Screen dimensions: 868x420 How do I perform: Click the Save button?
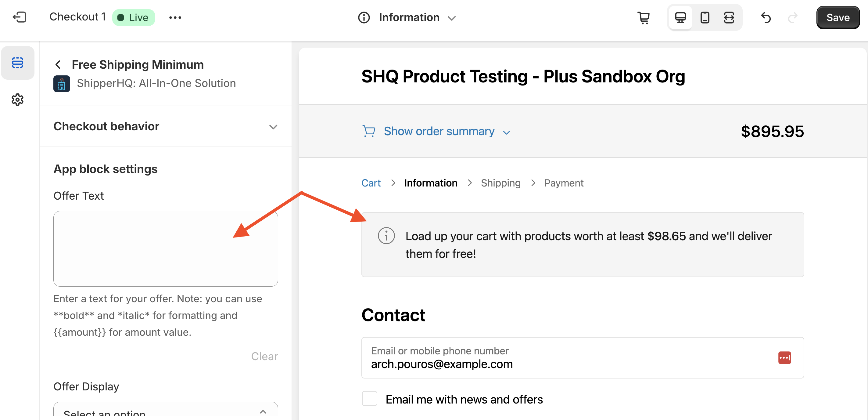[x=837, y=17]
